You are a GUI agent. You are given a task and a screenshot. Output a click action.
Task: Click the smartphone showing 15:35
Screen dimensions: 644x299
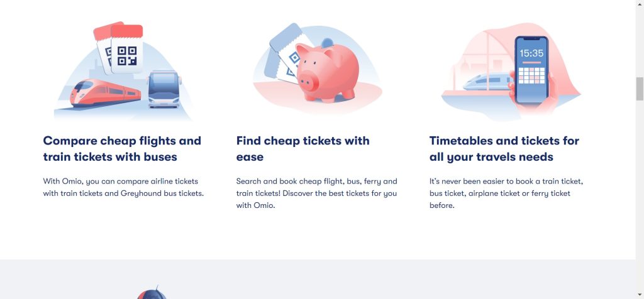pyautogui.click(x=531, y=69)
